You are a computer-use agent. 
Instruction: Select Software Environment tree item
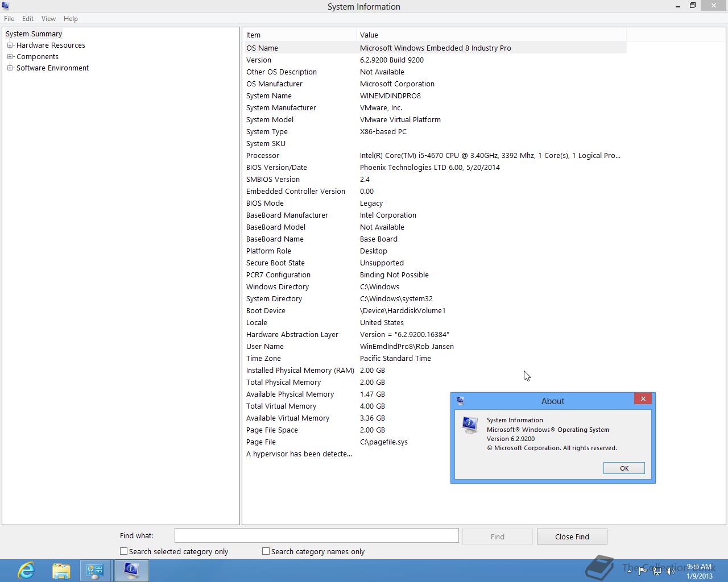[52, 68]
